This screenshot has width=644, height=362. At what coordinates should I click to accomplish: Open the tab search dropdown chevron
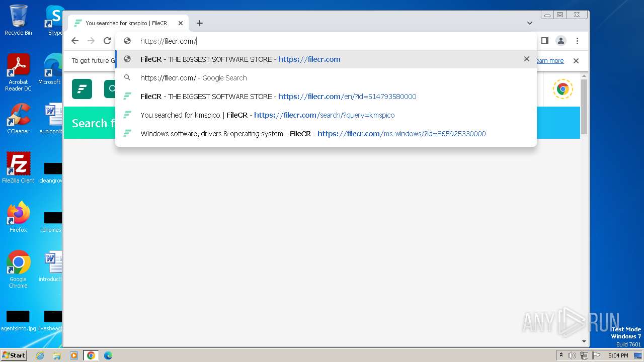pyautogui.click(x=529, y=23)
